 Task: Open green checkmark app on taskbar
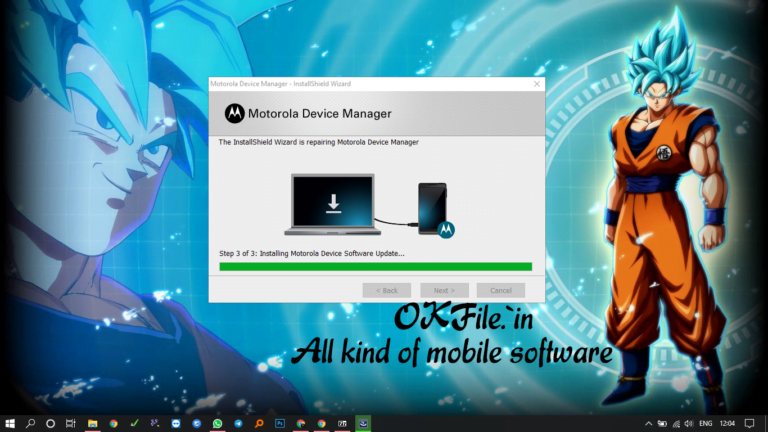[134, 423]
